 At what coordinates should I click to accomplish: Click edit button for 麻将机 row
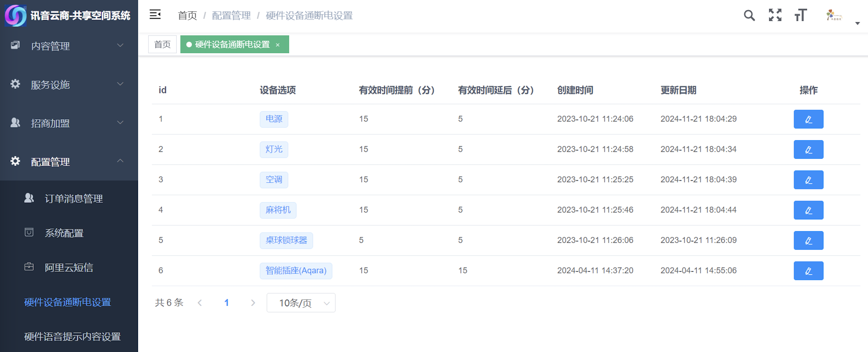click(808, 210)
